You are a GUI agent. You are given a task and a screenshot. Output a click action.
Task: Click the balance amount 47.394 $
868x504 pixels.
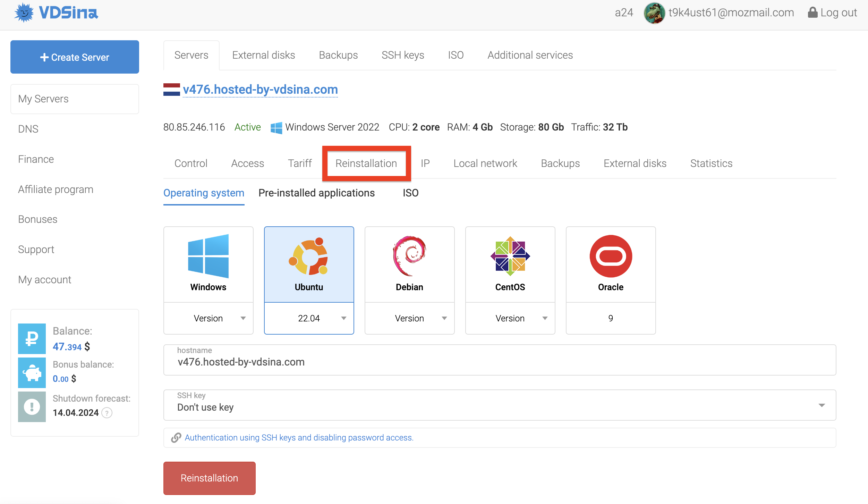(71, 347)
